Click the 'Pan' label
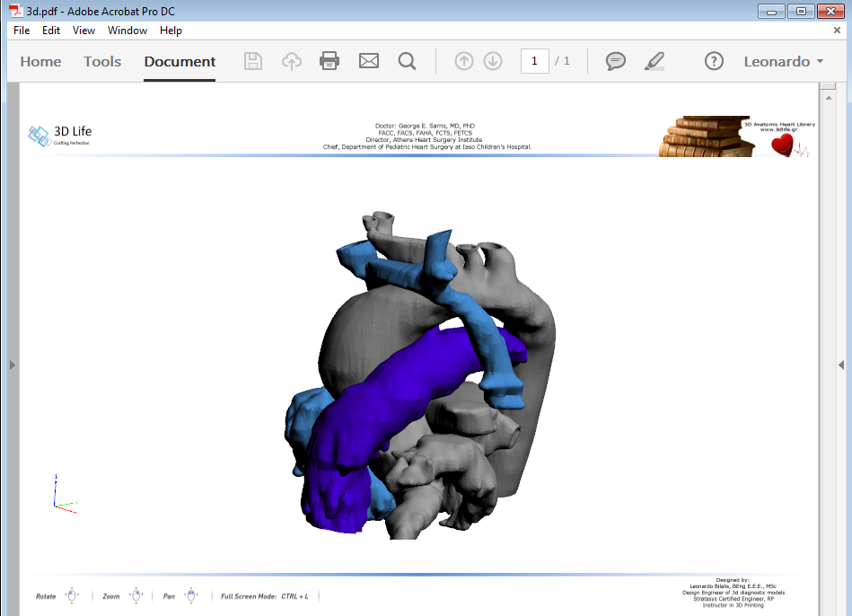Screen dimensions: 852x616 click(169, 596)
